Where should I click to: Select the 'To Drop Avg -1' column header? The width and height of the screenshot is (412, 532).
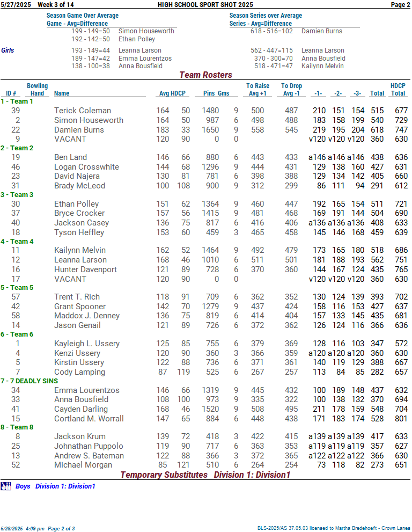coord(291,90)
